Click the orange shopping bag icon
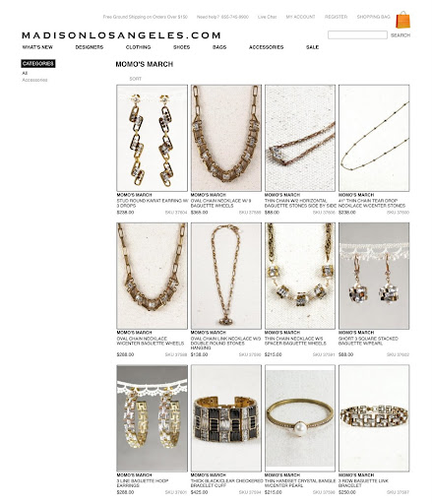This screenshot has height=504, width=432. (x=402, y=20)
